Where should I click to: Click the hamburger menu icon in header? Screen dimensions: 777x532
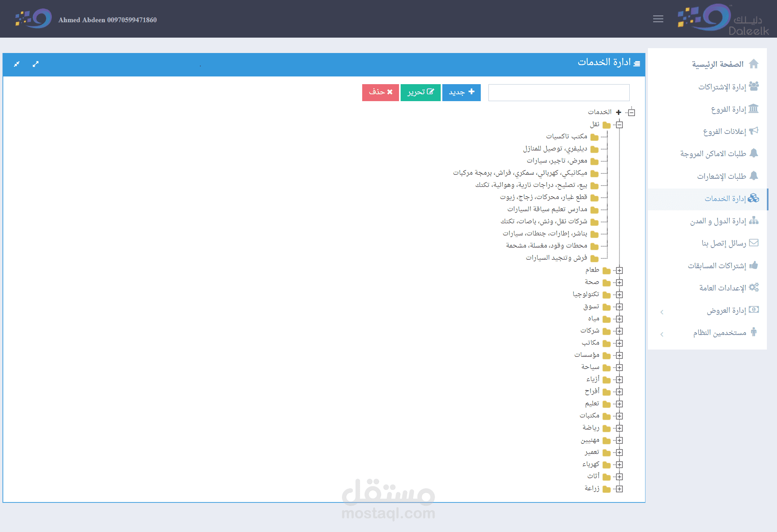[x=658, y=19]
